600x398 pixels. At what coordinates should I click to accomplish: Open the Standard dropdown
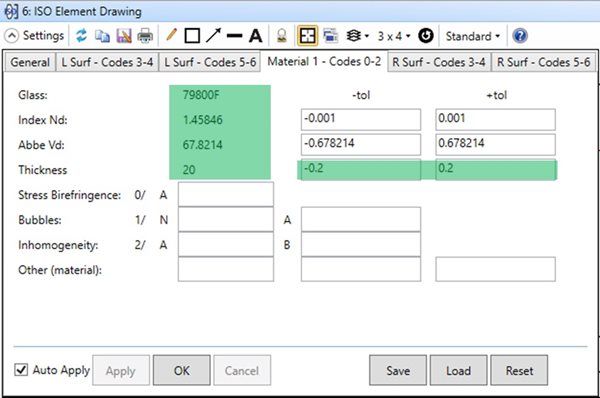[x=473, y=36]
